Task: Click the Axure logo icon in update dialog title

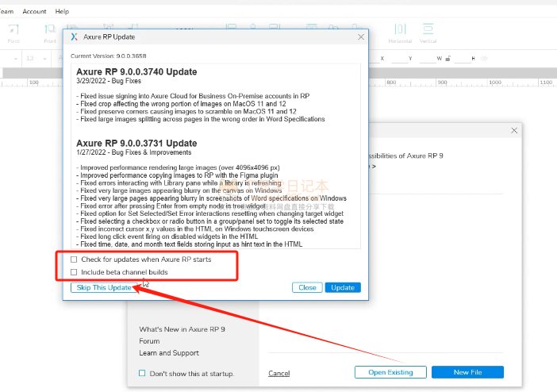Action: click(74, 37)
